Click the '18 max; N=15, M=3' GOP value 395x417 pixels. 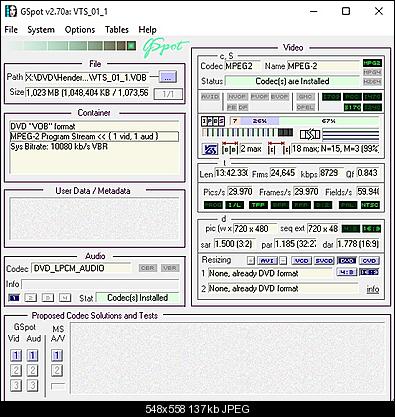click(335, 149)
